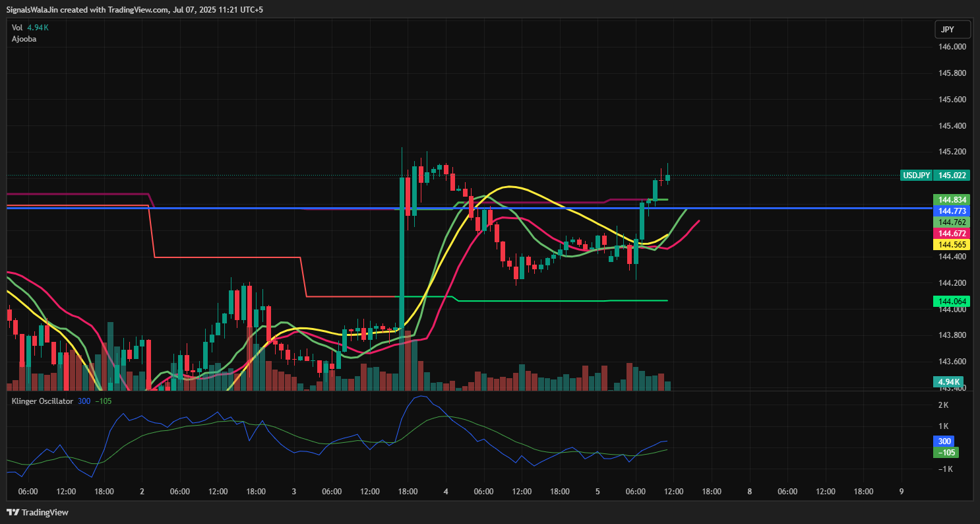Click the -1K oscillator scale value
Screen dimensions: 980x524
click(945, 469)
